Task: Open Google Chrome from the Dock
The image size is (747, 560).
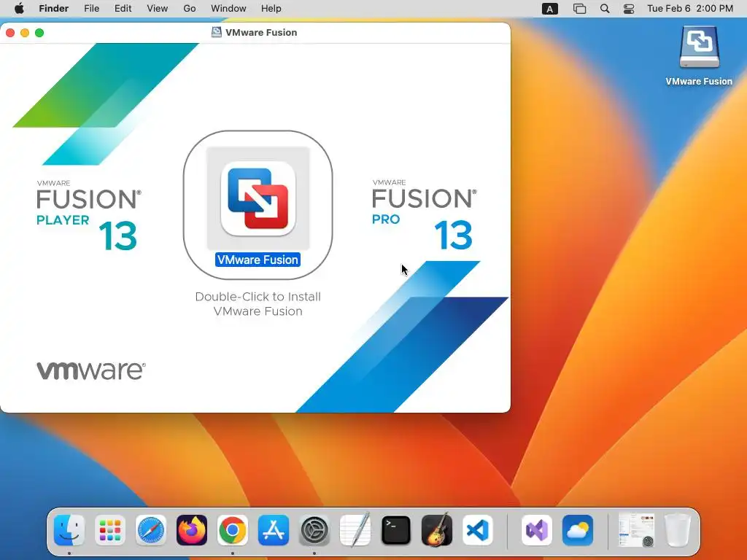Action: 233,530
